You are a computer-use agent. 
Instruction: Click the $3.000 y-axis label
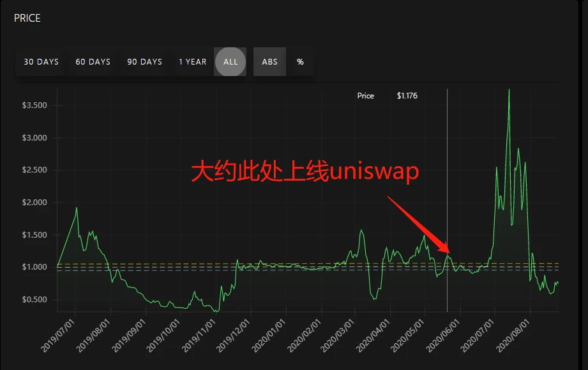coord(34,138)
